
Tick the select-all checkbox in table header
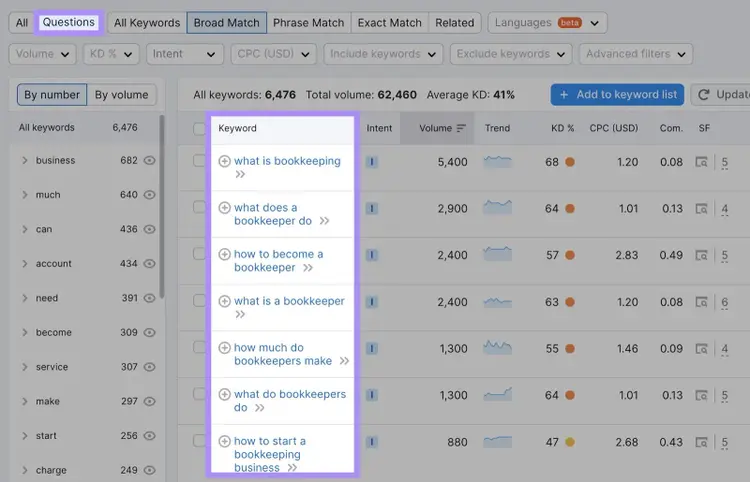[x=199, y=129]
